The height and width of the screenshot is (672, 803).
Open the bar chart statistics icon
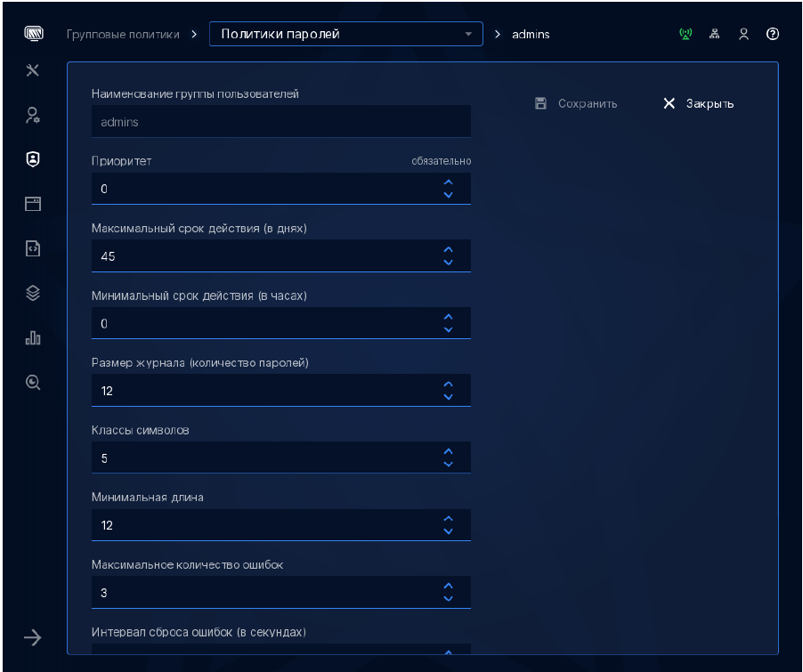(x=33, y=337)
